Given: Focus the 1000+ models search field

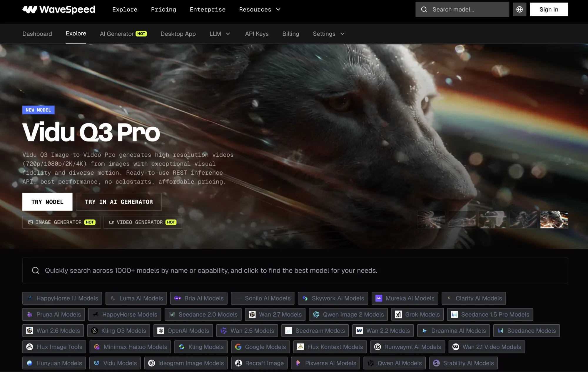Looking at the screenshot, I should tap(295, 271).
